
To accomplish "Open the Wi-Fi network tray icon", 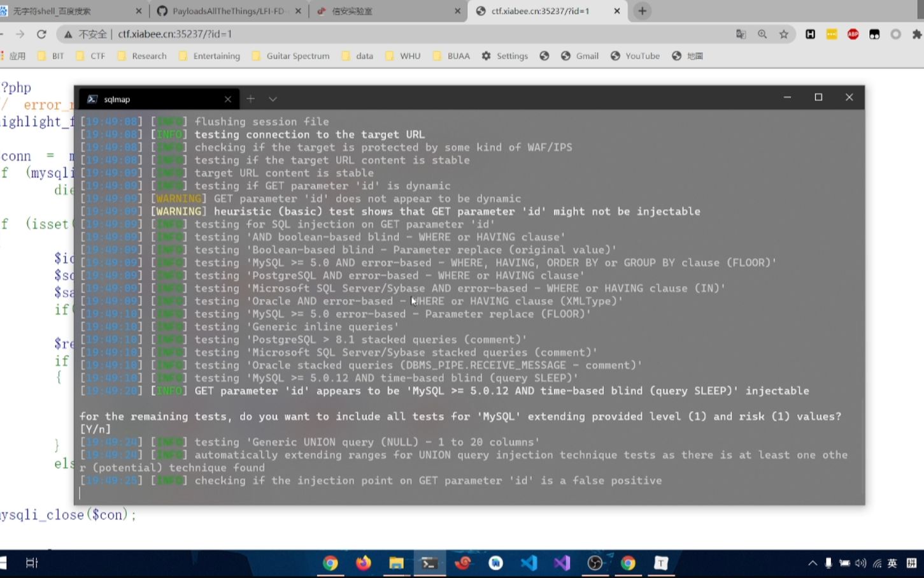I will pos(878,563).
